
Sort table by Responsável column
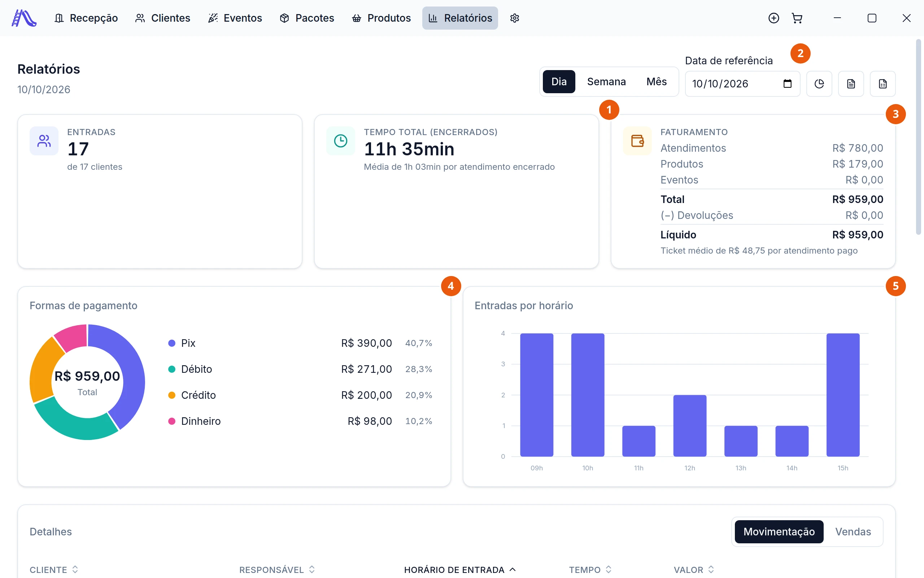coord(277,570)
